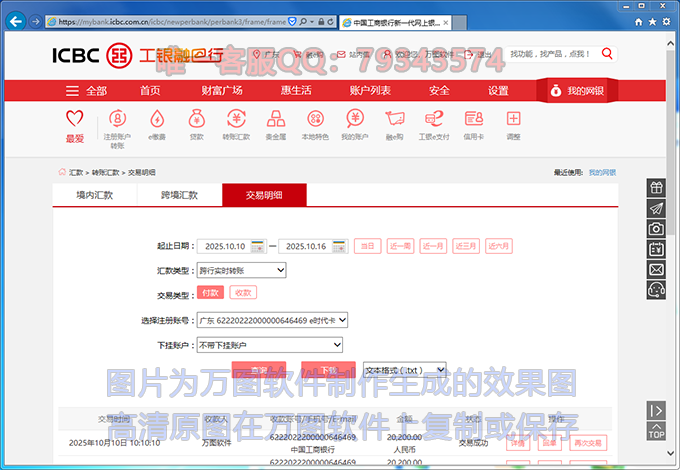Open start date calendar picker icon
The width and height of the screenshot is (680, 470).
coord(258,246)
